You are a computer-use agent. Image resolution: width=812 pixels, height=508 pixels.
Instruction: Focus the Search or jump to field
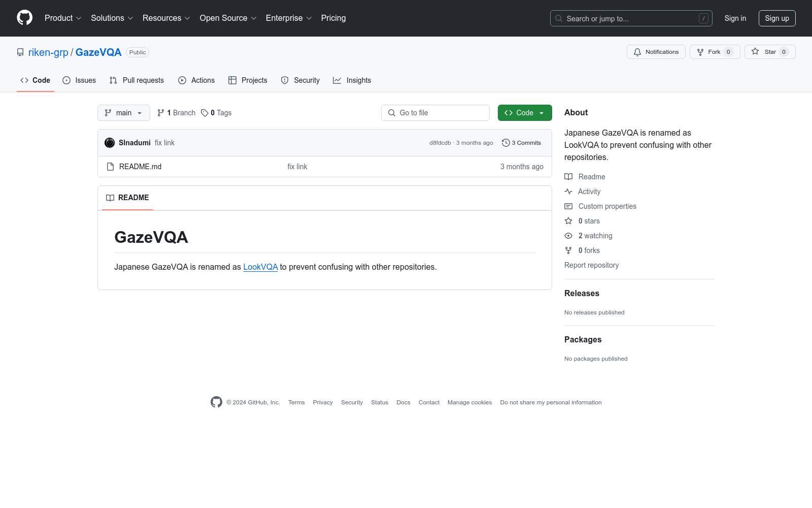point(631,18)
